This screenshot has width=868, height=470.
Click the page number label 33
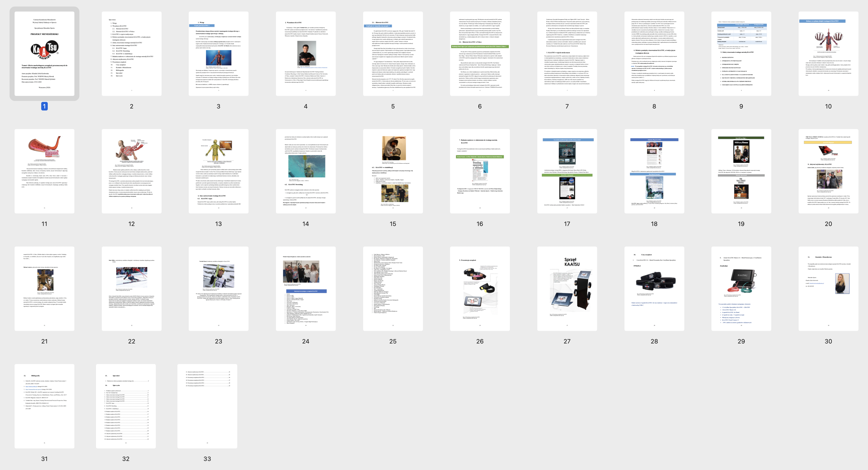(207, 459)
